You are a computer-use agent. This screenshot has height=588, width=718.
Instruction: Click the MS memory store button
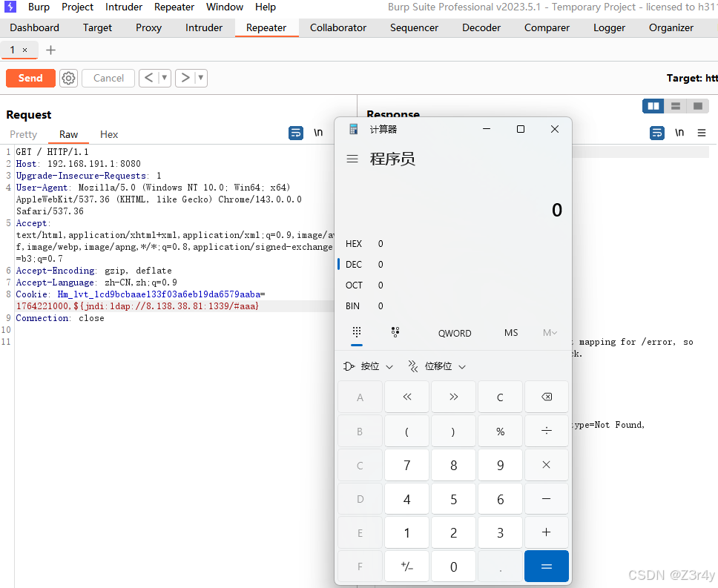pos(511,333)
